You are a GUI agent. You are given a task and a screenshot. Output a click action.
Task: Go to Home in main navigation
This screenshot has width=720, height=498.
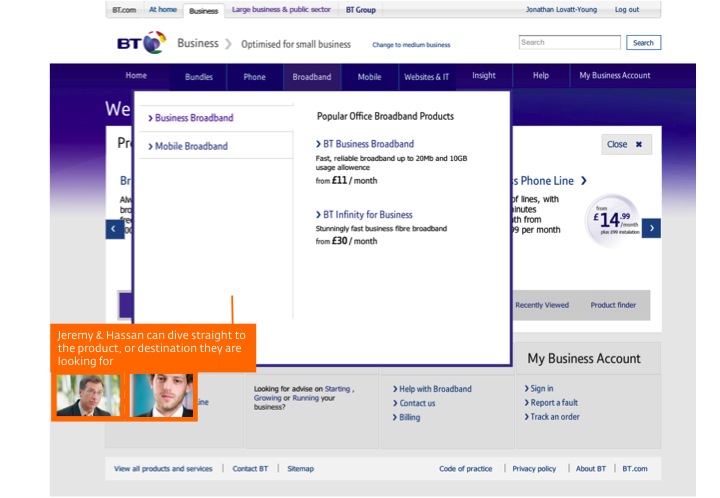[136, 76]
